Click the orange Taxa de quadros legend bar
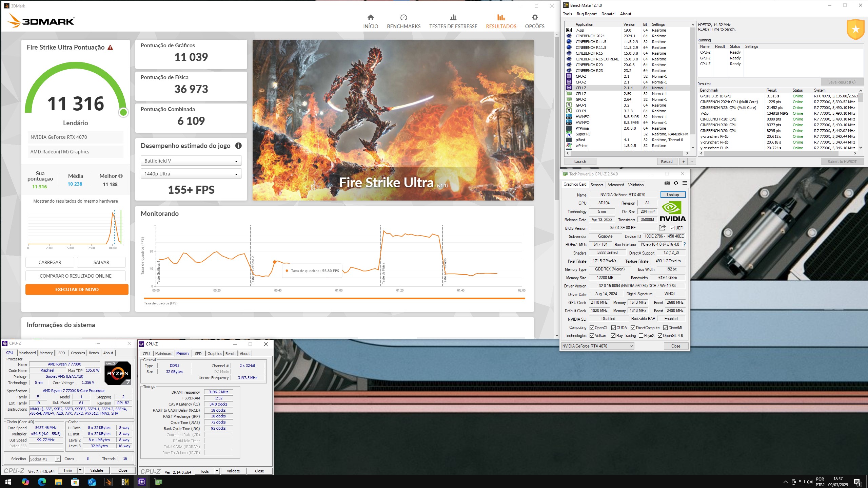This screenshot has width=868, height=488. click(334, 299)
